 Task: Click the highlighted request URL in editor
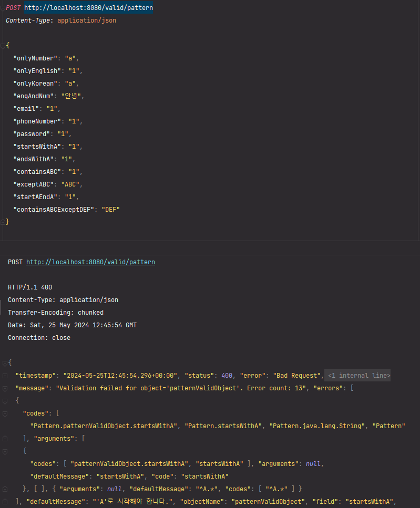[88, 8]
